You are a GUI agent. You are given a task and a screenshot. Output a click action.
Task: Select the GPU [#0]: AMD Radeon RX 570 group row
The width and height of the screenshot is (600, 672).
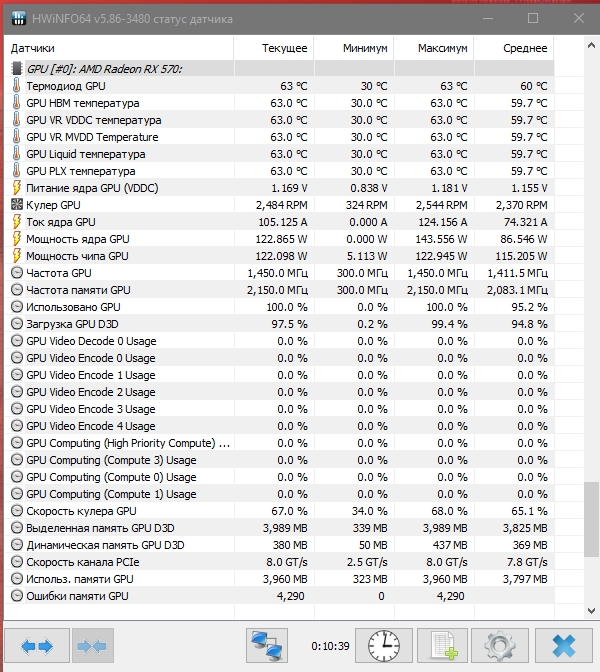click(x=110, y=69)
